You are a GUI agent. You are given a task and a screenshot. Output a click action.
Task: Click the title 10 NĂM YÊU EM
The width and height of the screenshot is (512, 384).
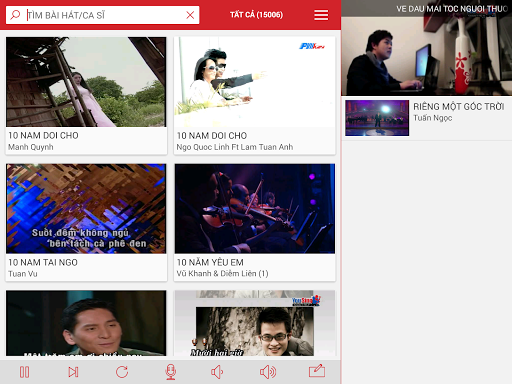(x=210, y=262)
